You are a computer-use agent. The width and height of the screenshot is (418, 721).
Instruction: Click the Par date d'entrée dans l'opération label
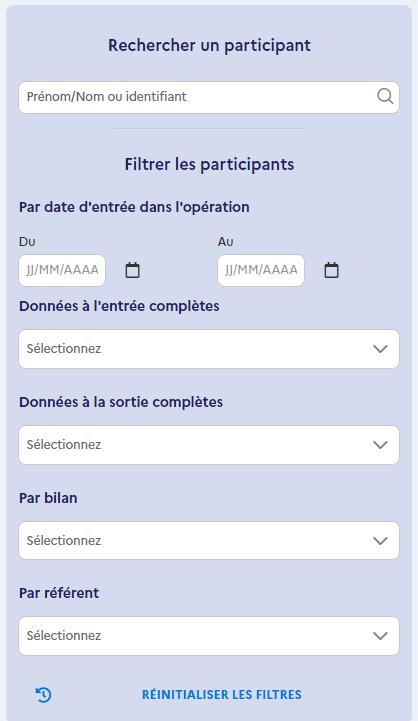(134, 207)
